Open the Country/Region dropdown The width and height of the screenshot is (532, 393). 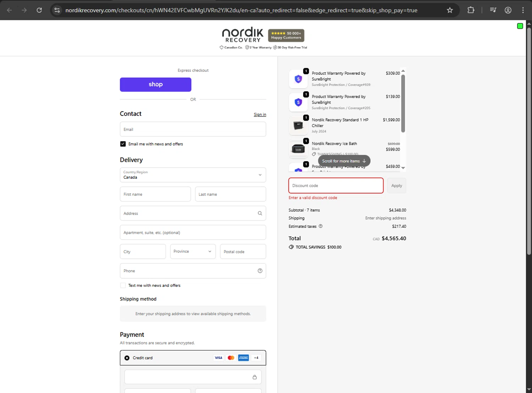point(193,175)
